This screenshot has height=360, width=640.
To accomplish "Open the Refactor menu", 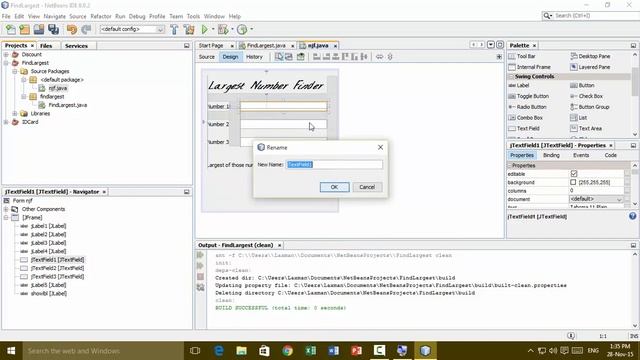I will (x=101, y=16).
